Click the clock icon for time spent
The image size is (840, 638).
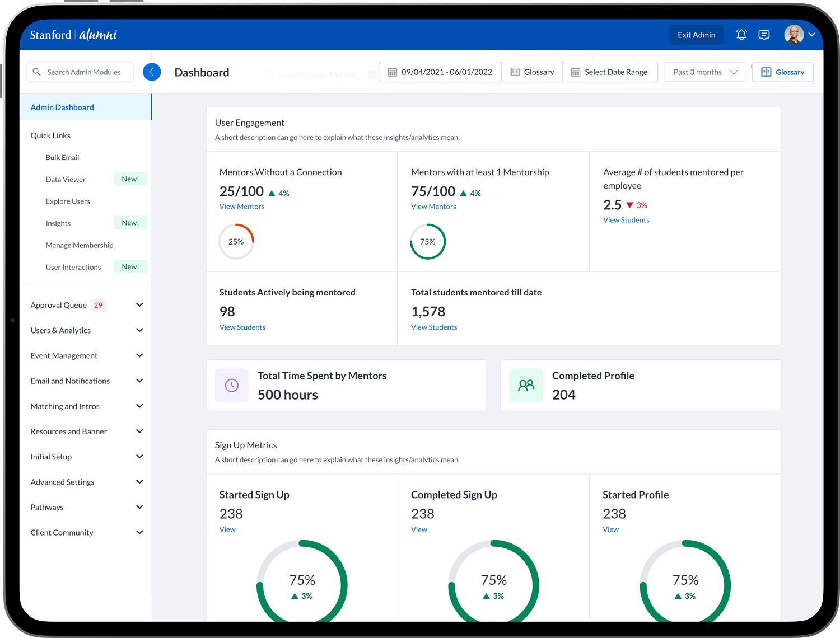pyautogui.click(x=232, y=385)
